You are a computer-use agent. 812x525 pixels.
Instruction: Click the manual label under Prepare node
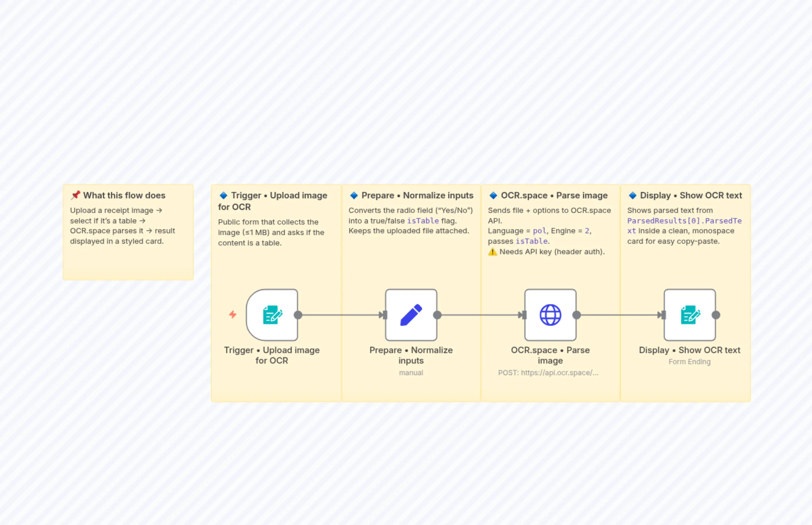pos(411,372)
